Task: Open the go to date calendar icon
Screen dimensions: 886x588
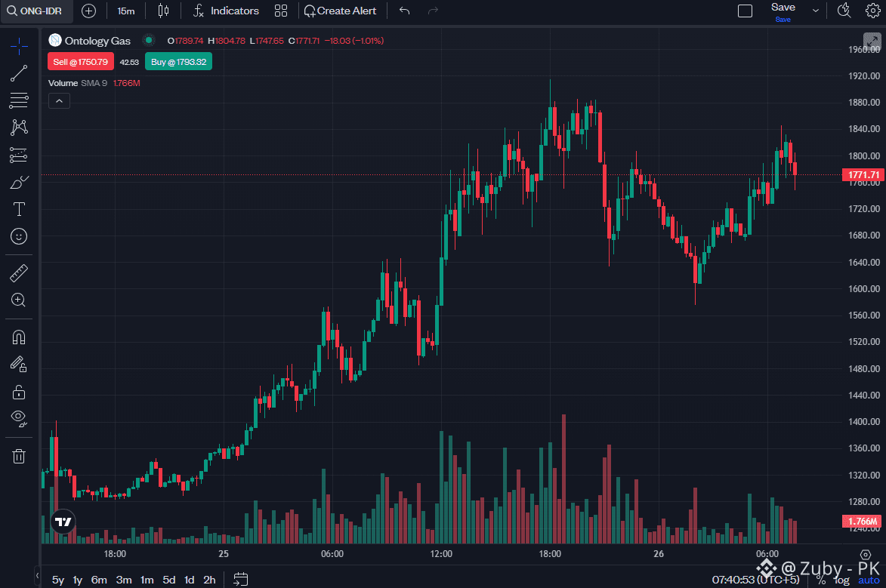Action: pos(241,579)
